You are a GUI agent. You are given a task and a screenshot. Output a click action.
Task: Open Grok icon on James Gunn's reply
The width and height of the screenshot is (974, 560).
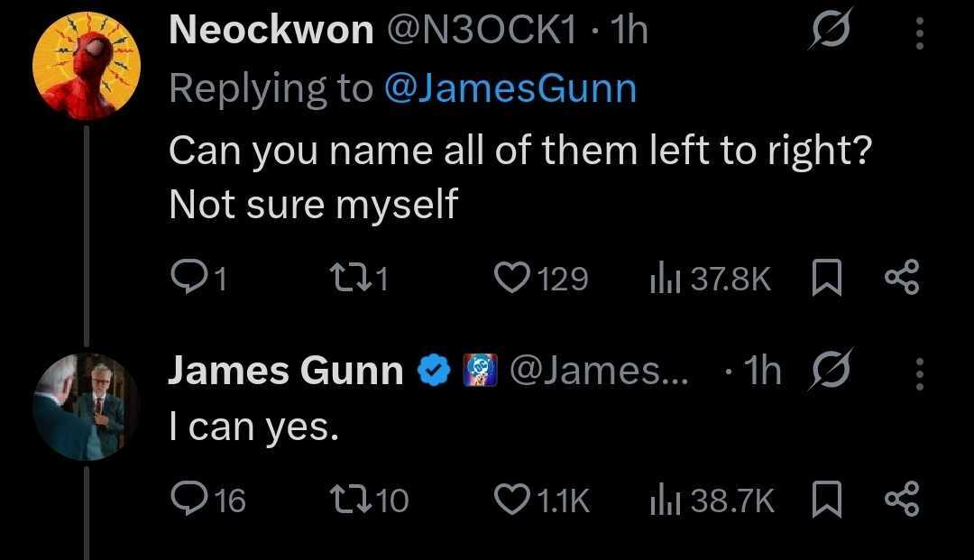click(x=827, y=372)
